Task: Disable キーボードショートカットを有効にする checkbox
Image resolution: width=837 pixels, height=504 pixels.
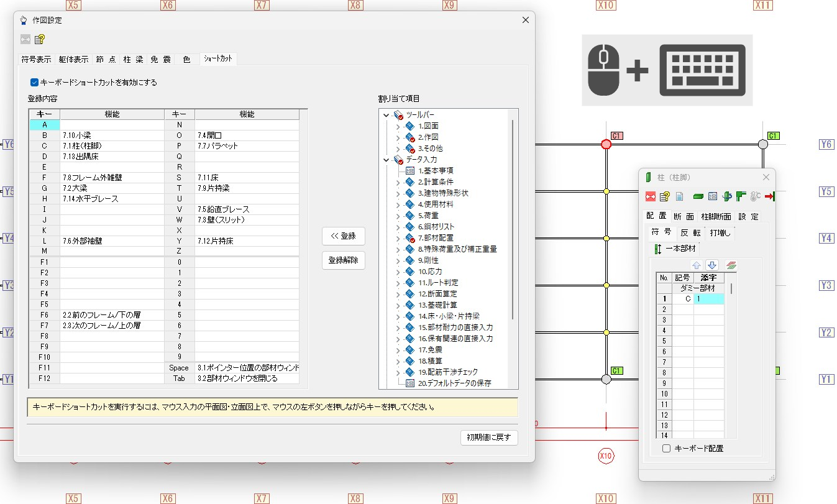Action: point(35,82)
